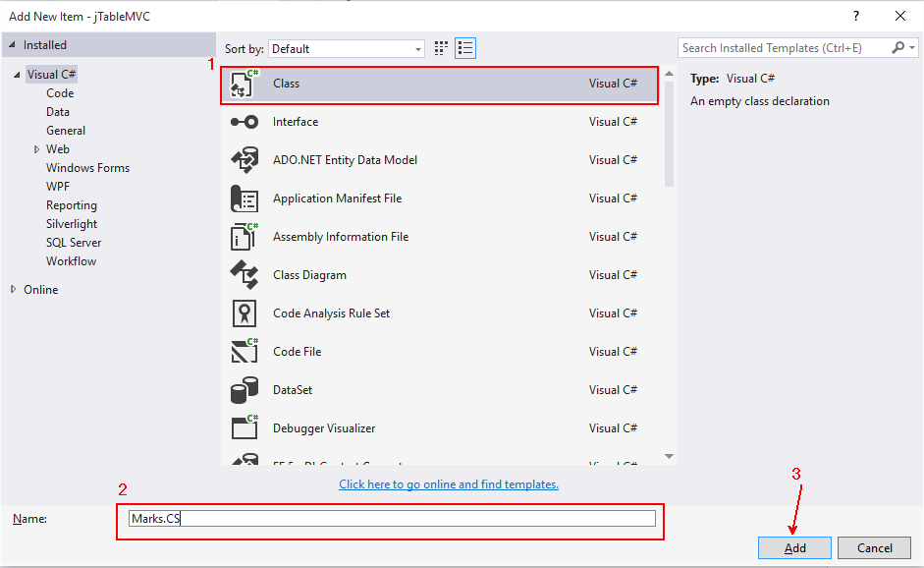Click the Name input field
Viewport: 924px width, 568px height.
[392, 519]
